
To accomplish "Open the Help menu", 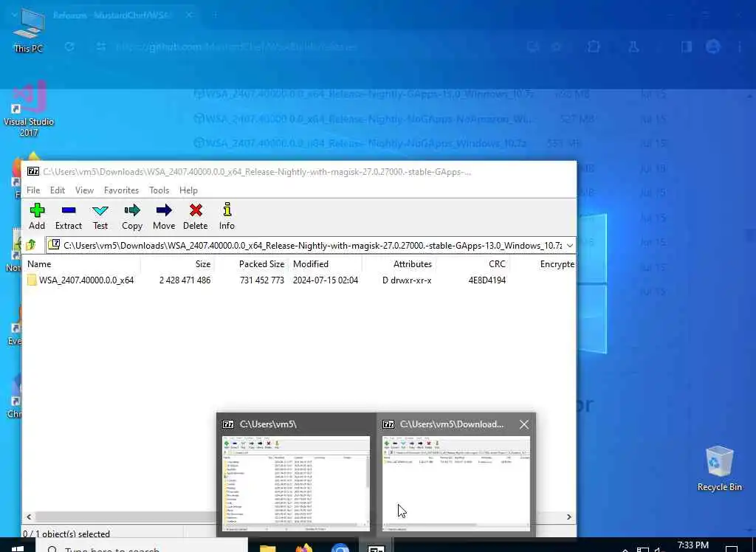I will [188, 190].
